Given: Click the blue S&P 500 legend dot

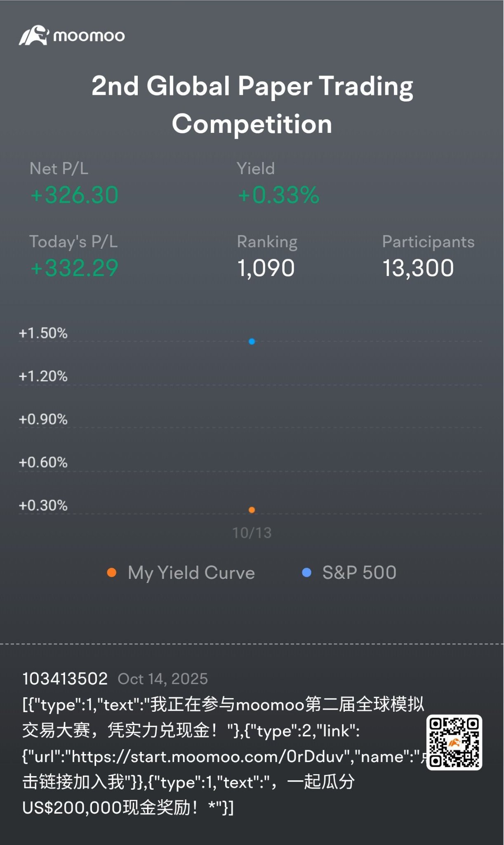Looking at the screenshot, I should 306,572.
